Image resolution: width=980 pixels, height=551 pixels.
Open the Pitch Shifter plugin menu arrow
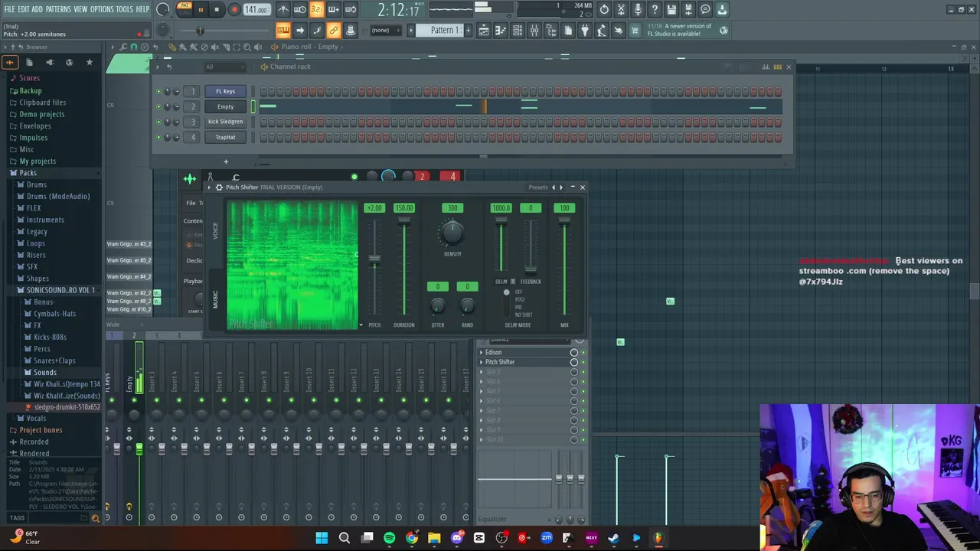(x=210, y=187)
